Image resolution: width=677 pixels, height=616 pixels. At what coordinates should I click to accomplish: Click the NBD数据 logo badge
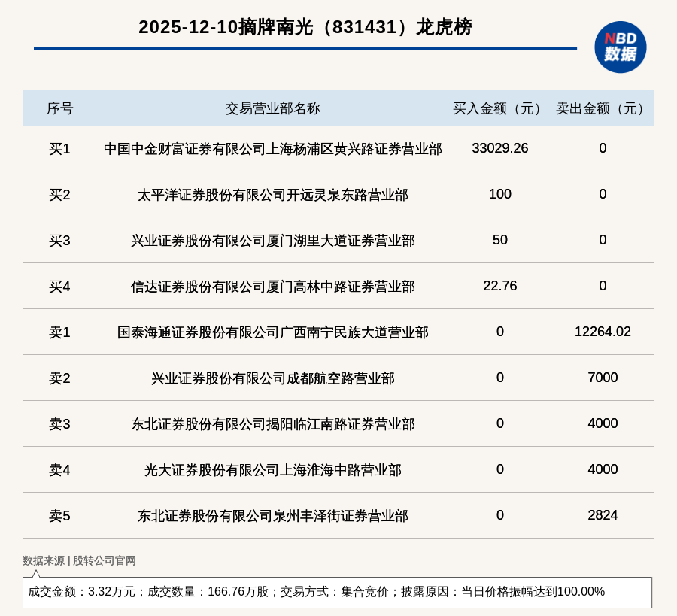point(620,47)
